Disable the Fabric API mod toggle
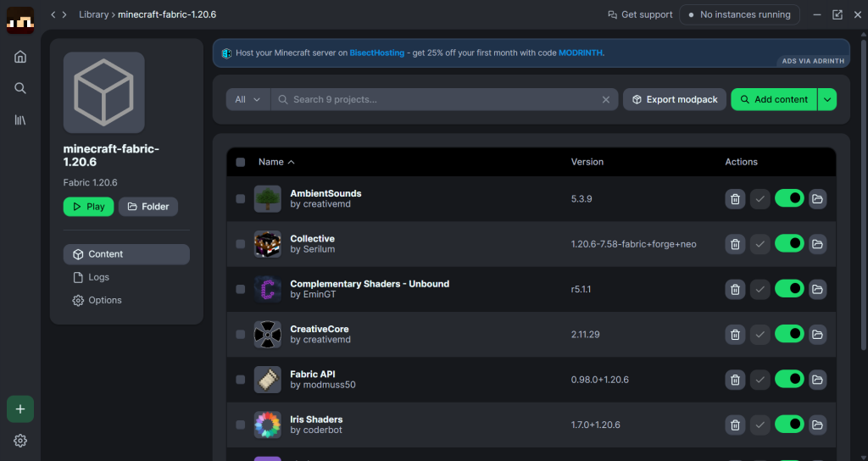868x461 pixels. pos(789,379)
